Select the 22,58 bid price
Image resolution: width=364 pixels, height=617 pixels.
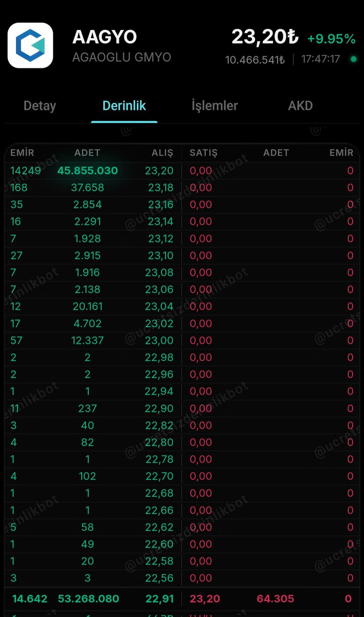(159, 561)
